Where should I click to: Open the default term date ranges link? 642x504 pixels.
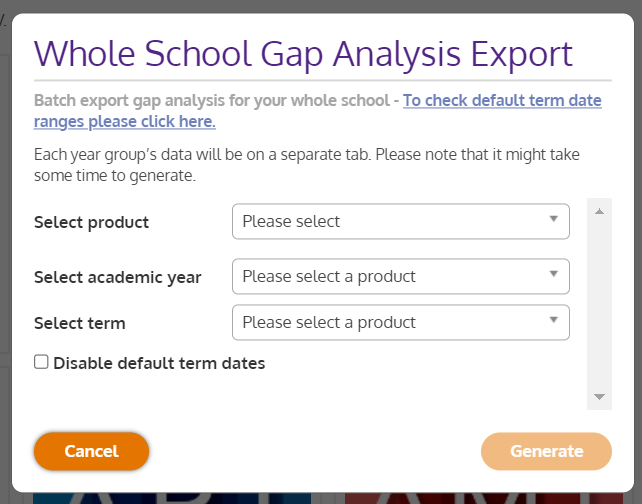pyautogui.click(x=502, y=101)
